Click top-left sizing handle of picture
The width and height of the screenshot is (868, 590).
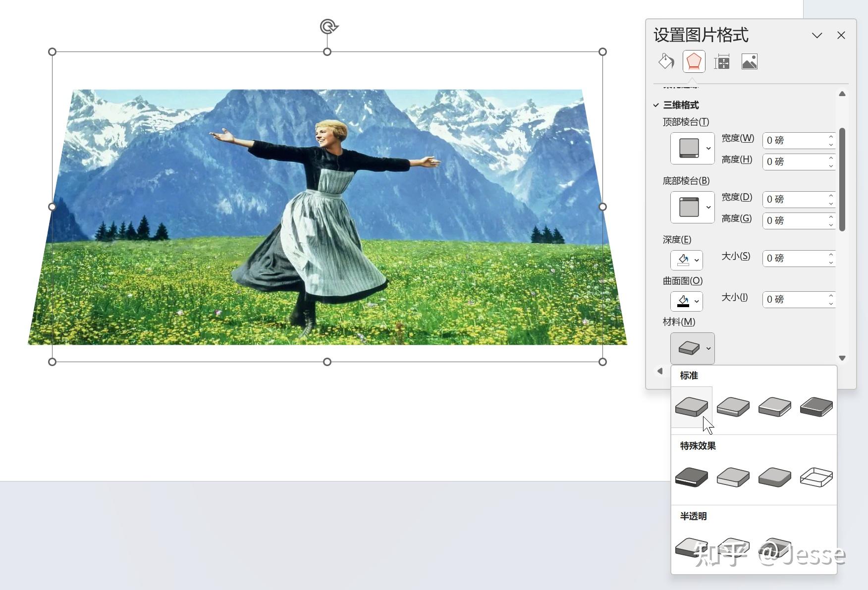pos(52,52)
